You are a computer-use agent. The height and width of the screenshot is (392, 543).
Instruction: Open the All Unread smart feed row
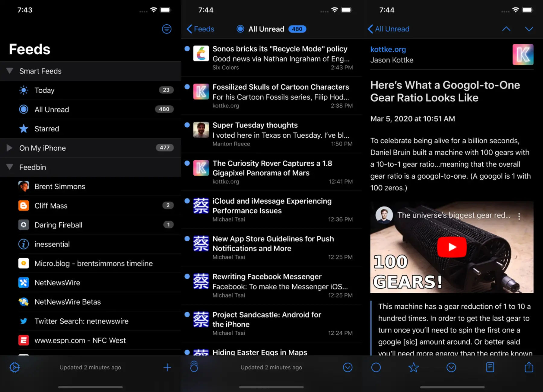point(91,110)
